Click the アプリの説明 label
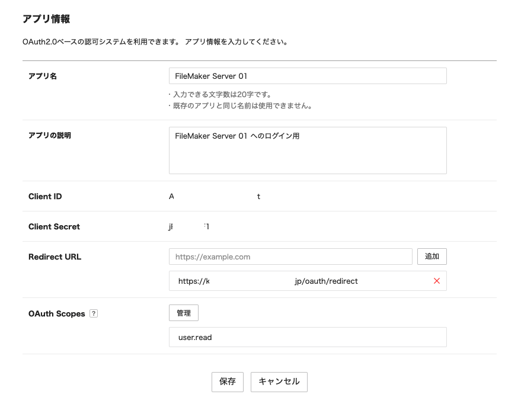This screenshot has height=420, width=521. click(50, 136)
